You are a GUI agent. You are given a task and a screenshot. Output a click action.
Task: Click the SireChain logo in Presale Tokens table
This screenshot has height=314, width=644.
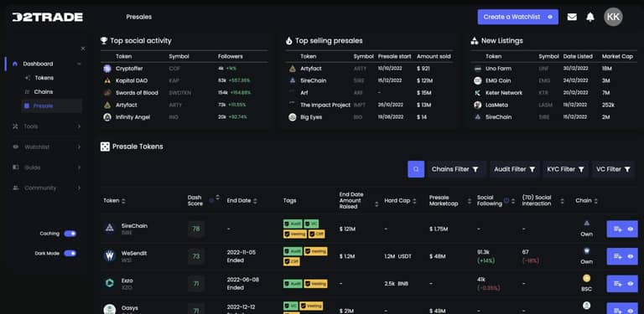(x=110, y=229)
